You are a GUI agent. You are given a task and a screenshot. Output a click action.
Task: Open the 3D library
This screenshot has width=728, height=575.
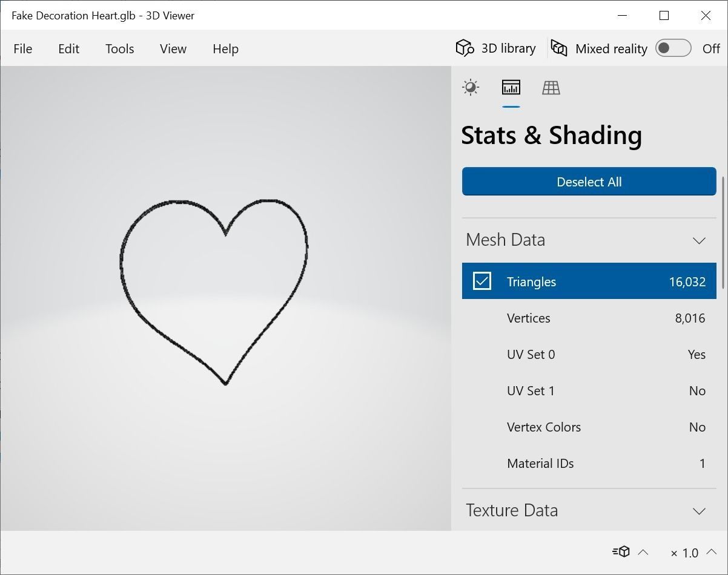[x=495, y=48]
